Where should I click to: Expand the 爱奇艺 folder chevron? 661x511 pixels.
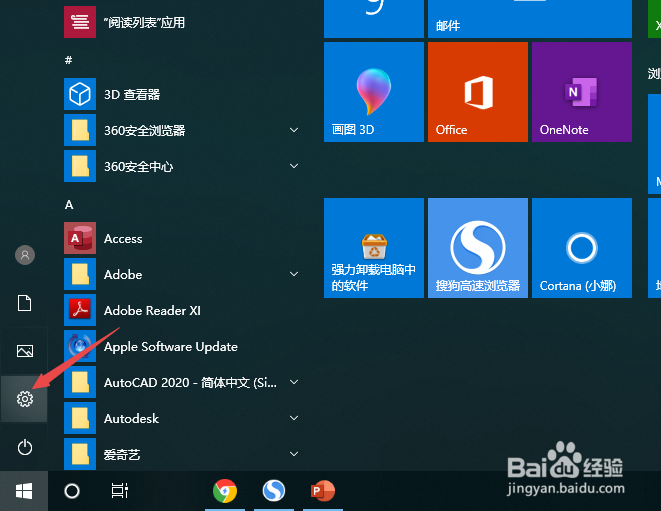click(x=294, y=454)
